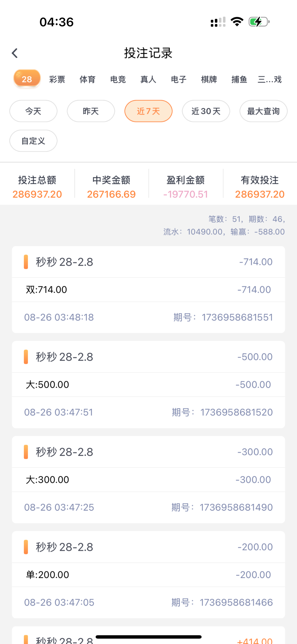
Task: Select the highlighted 近7天 filter
Action: coord(148,111)
